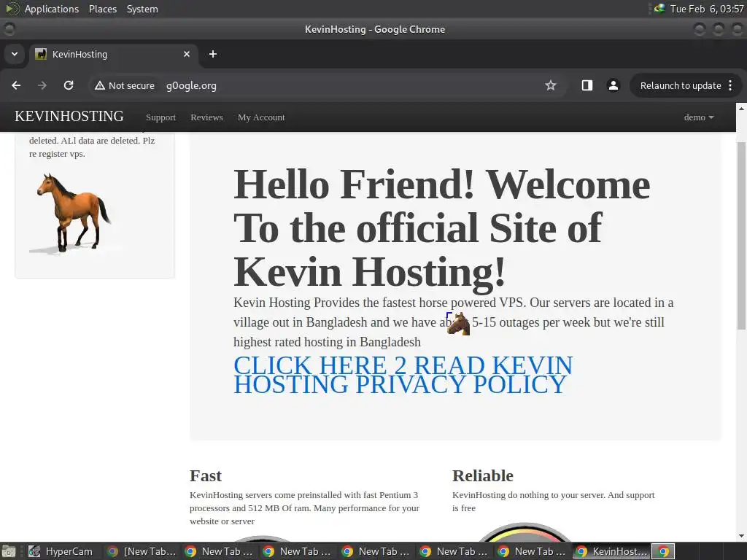
Task: Open the Places menu in top panel
Action: tap(102, 9)
